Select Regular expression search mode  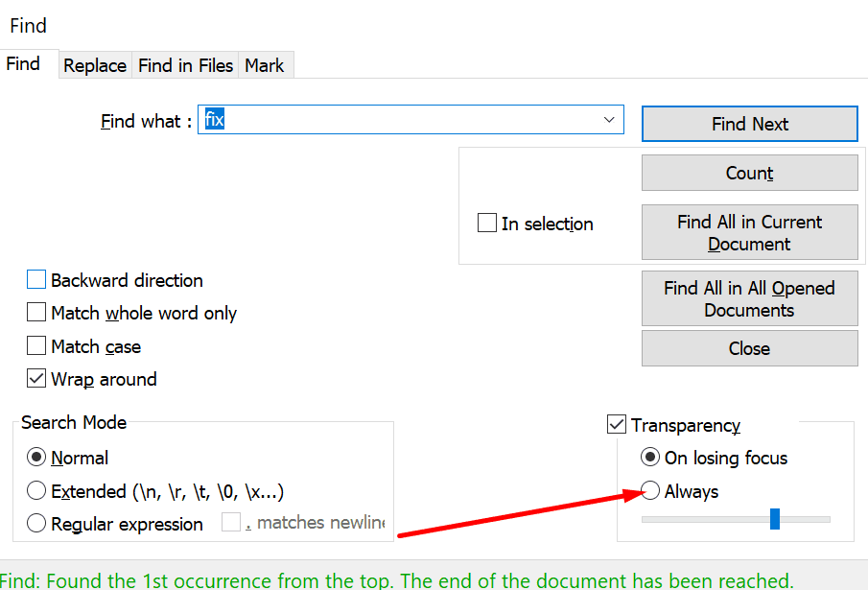tap(35, 524)
